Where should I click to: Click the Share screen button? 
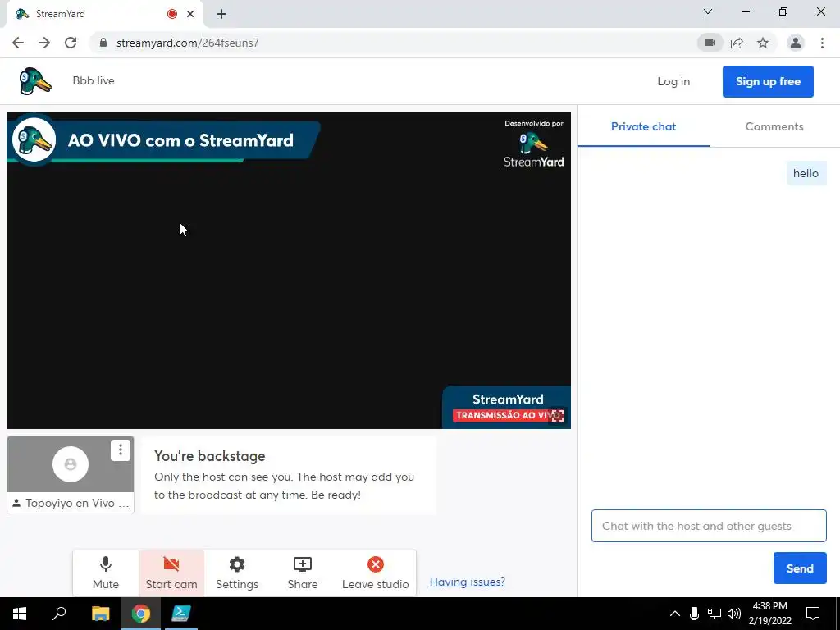pos(302,573)
